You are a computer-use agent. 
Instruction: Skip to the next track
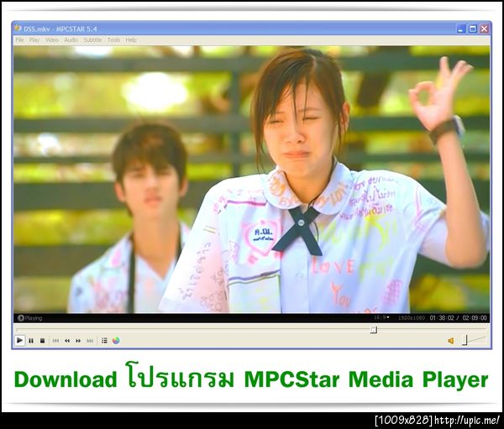click(x=90, y=341)
